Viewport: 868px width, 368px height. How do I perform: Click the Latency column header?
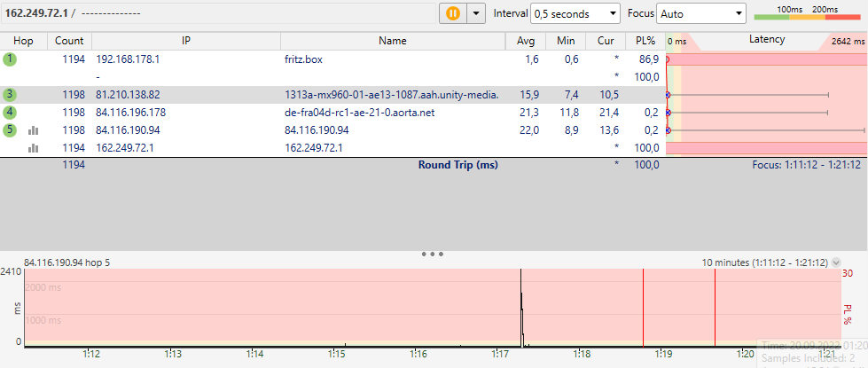(767, 39)
